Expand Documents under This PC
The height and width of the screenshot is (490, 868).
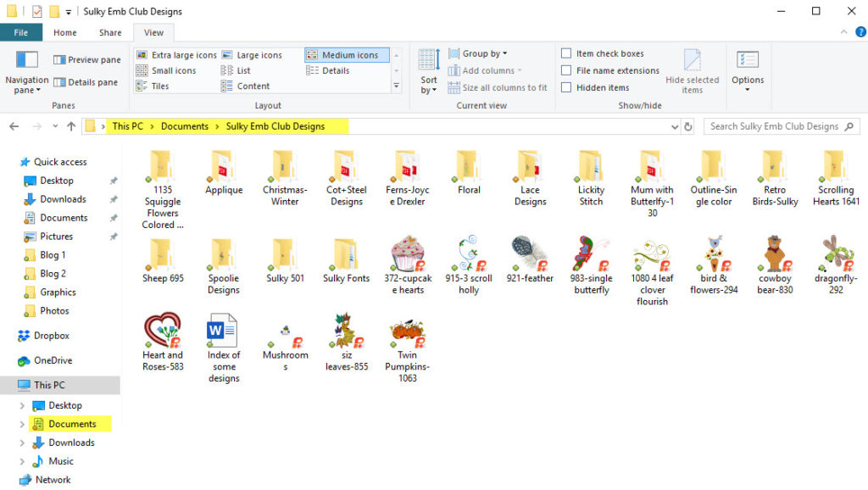click(22, 425)
